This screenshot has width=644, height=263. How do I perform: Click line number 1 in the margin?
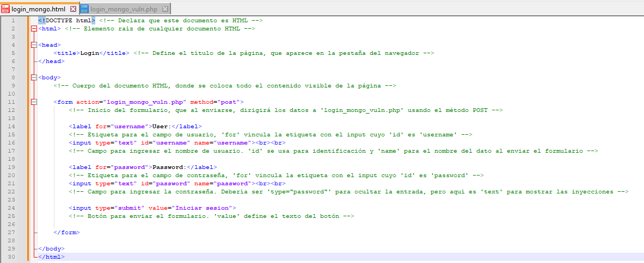click(x=14, y=21)
